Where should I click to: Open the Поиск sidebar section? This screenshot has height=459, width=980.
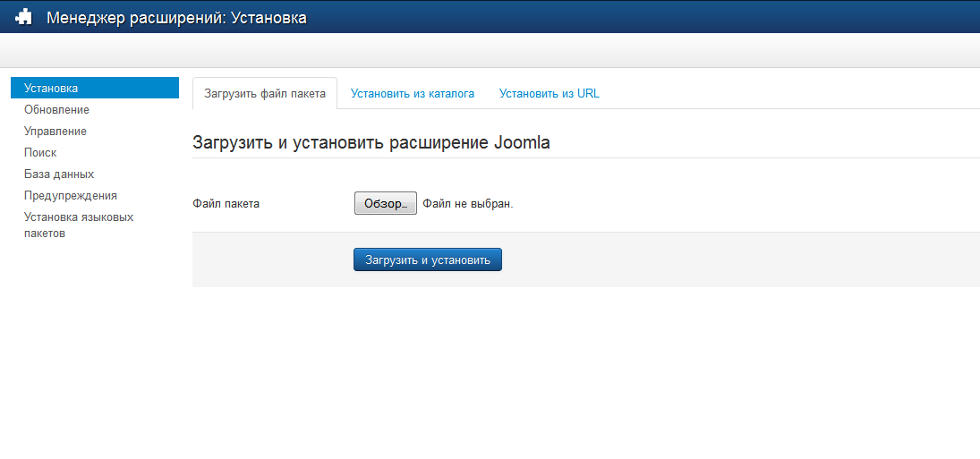tap(40, 152)
